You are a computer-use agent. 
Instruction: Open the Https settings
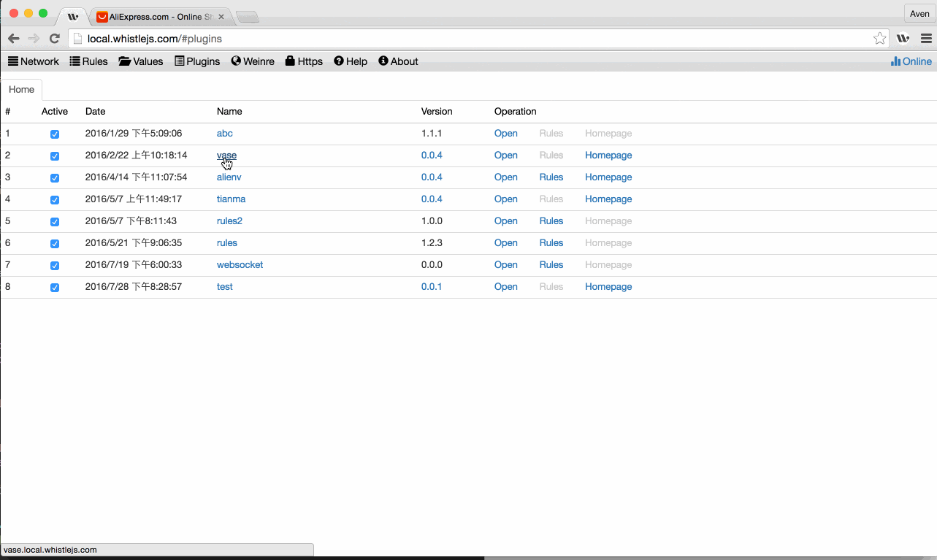tap(304, 61)
